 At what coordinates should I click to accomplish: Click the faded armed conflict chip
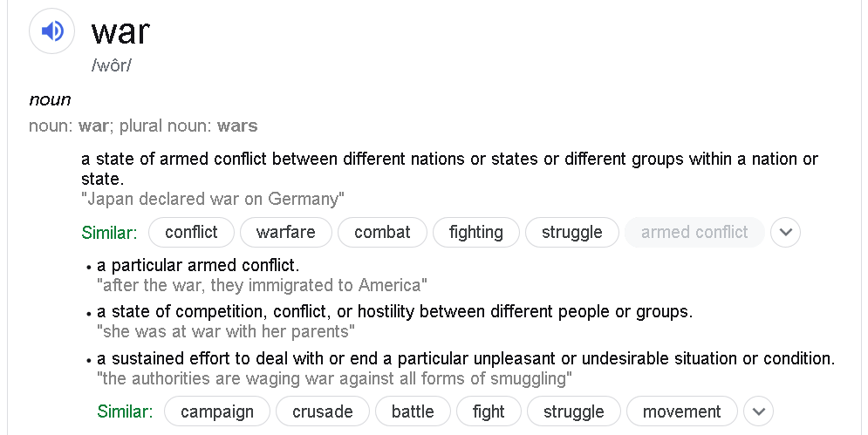coord(694,232)
